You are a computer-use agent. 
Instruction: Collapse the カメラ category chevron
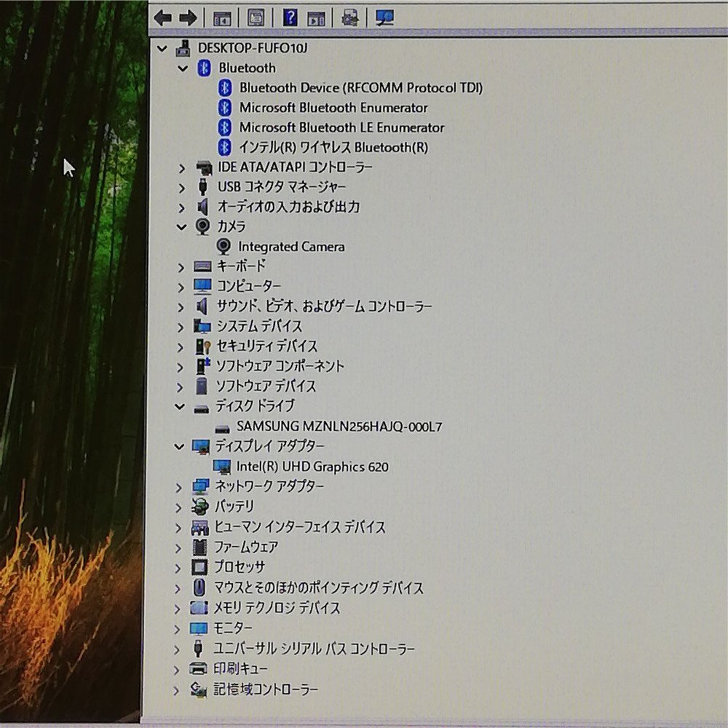181,226
